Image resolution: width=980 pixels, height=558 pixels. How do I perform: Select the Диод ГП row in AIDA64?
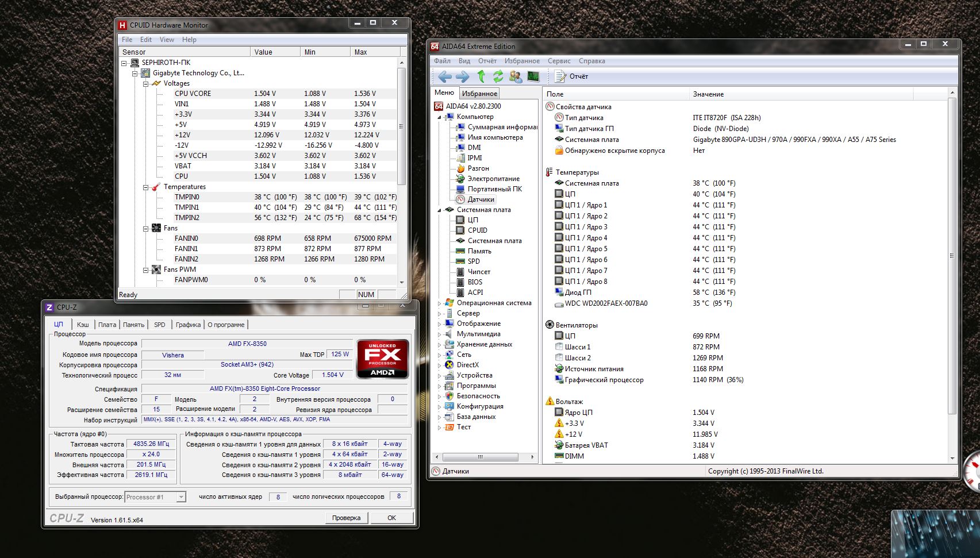coord(745,293)
